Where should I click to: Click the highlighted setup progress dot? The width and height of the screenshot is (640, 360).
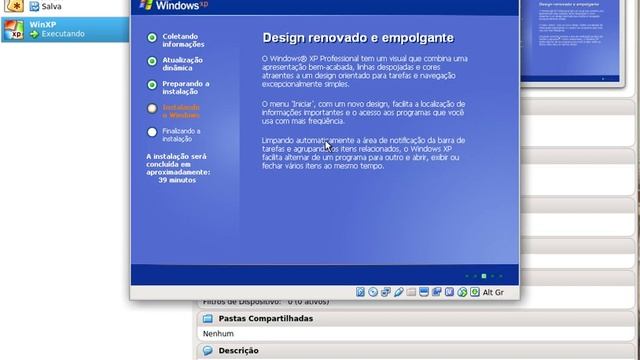(484, 276)
